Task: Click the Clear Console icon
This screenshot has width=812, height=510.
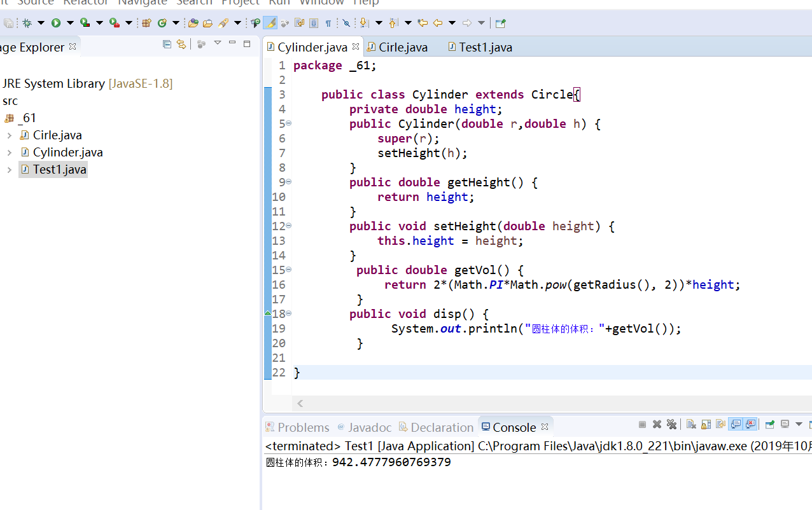Action: point(690,425)
